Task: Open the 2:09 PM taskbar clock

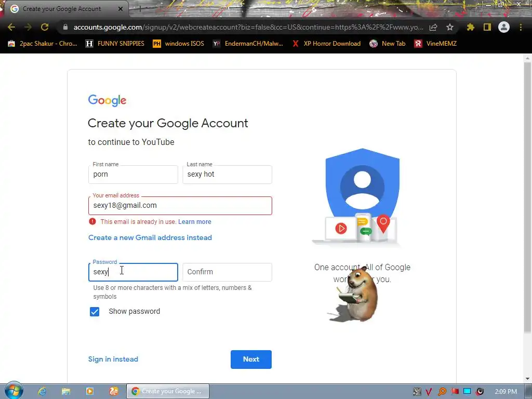Action: point(506,392)
